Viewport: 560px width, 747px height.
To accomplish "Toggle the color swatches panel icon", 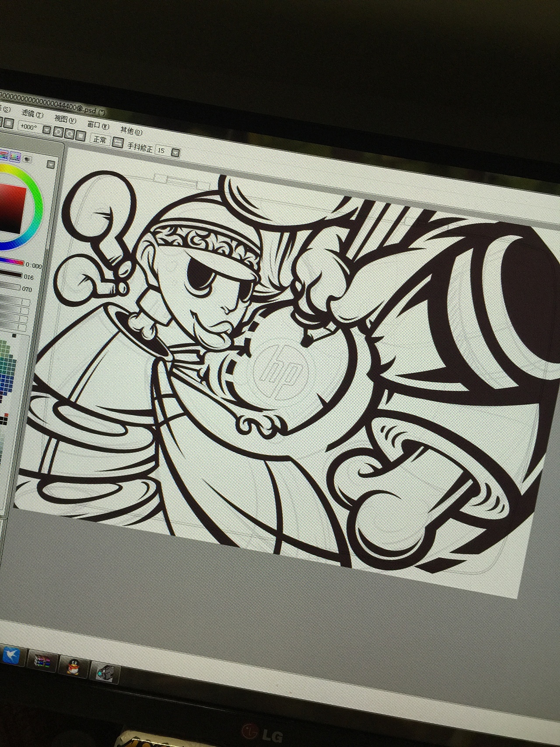I will tap(16, 156).
